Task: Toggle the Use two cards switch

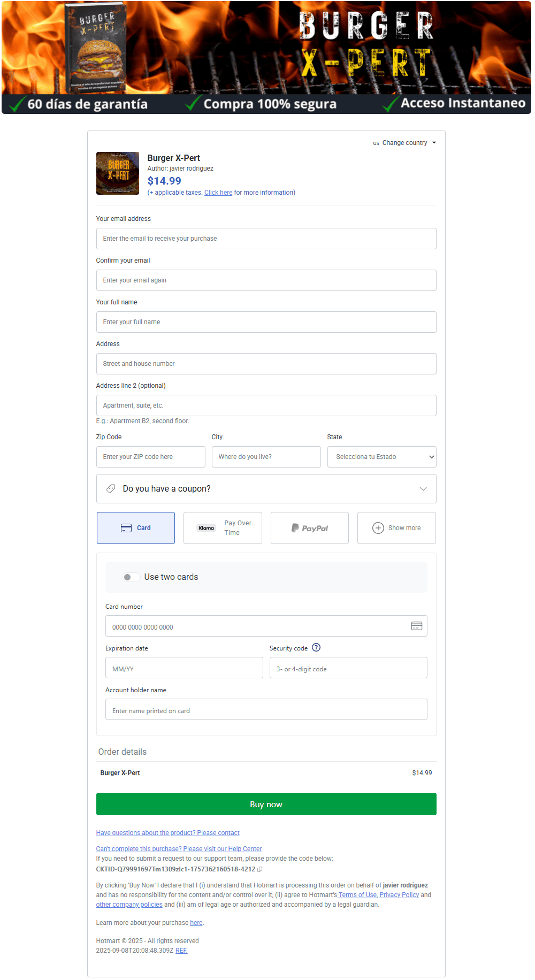Action: tap(131, 577)
